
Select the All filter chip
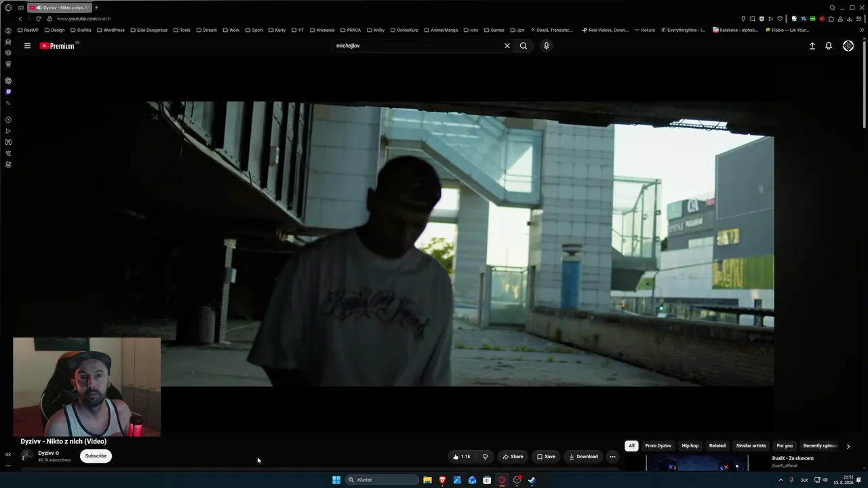point(631,446)
